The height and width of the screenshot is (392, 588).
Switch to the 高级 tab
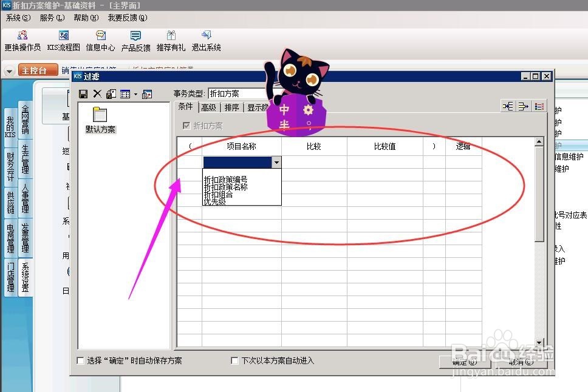click(208, 107)
